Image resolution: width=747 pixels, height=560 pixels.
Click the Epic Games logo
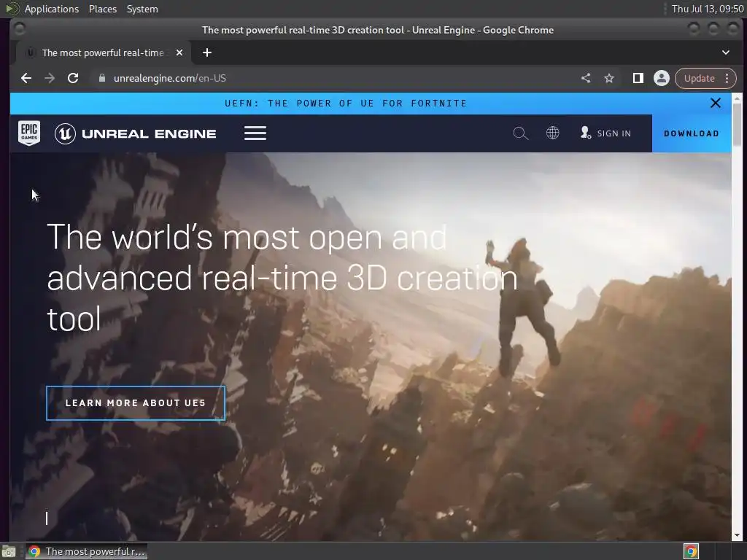[x=29, y=133]
